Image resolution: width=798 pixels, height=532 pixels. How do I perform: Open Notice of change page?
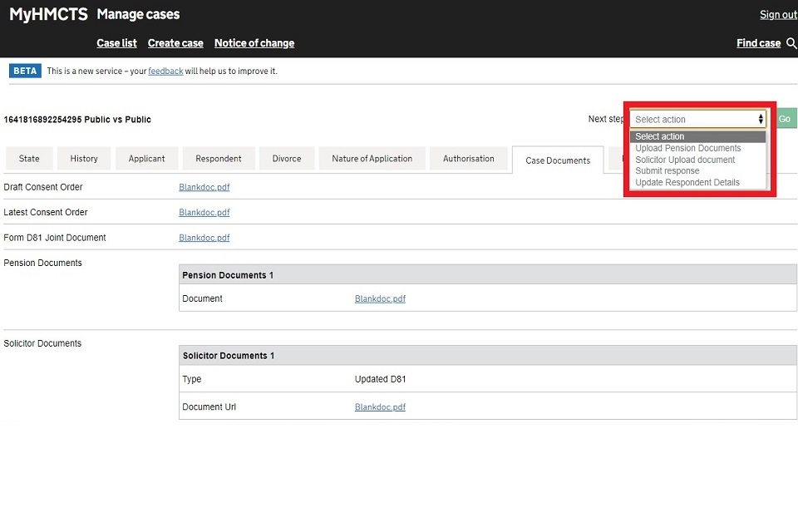pos(254,43)
